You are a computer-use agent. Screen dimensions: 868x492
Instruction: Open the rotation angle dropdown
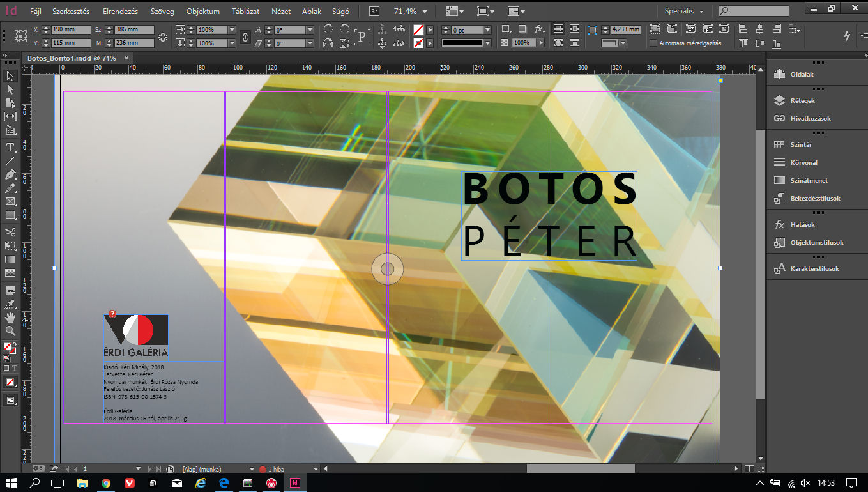click(310, 30)
